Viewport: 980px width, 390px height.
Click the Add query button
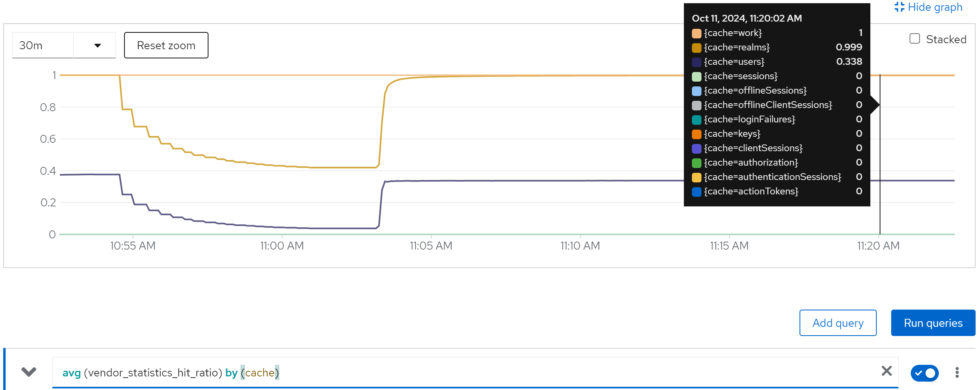838,323
